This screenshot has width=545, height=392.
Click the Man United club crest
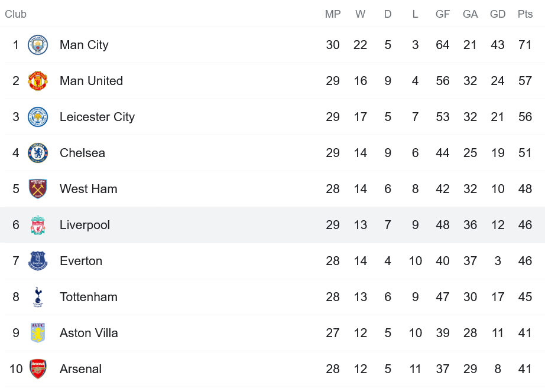pos(38,81)
